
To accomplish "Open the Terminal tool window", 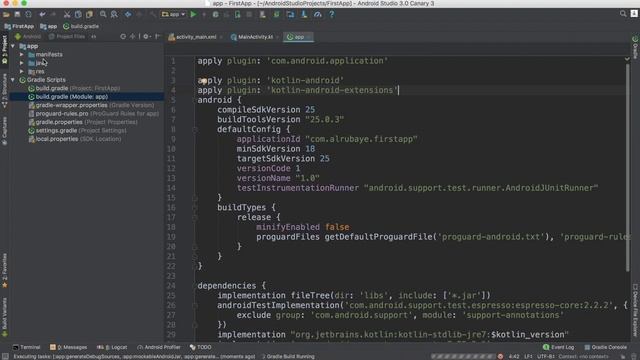I will [x=27, y=347].
